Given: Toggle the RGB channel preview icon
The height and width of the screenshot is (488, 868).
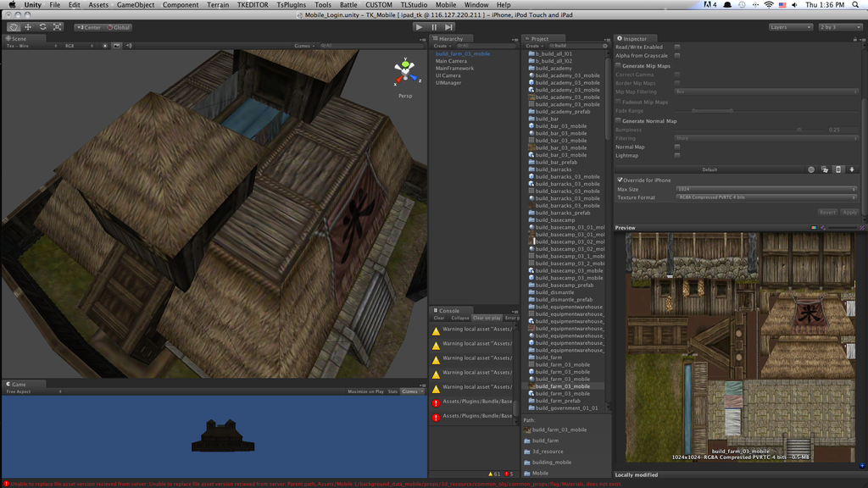Looking at the screenshot, I should click(814, 227).
